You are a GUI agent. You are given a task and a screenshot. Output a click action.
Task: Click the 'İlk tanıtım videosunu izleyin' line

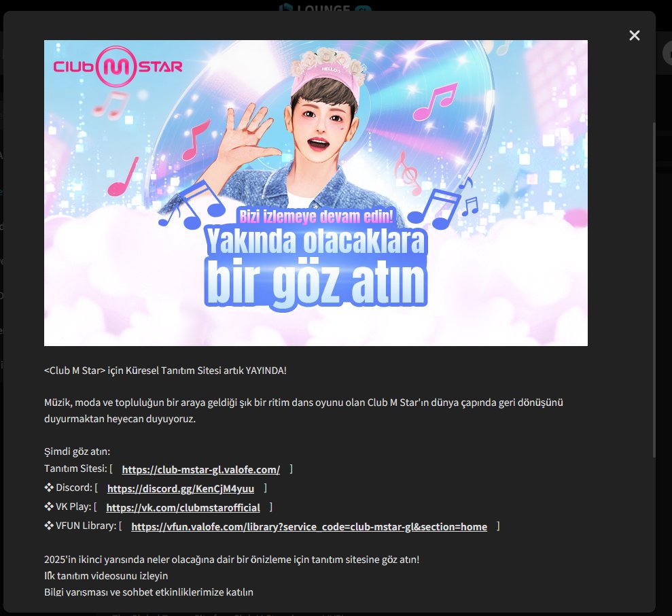pos(106,576)
